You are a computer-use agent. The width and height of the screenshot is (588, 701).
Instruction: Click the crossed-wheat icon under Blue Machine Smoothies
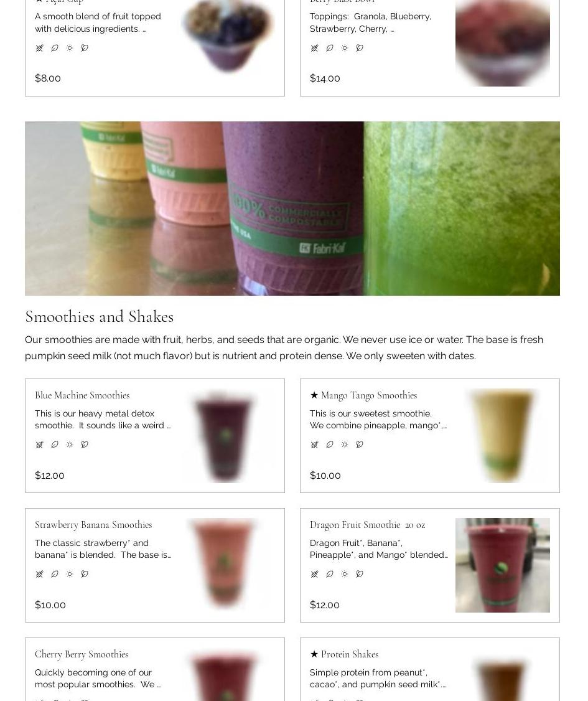39,445
